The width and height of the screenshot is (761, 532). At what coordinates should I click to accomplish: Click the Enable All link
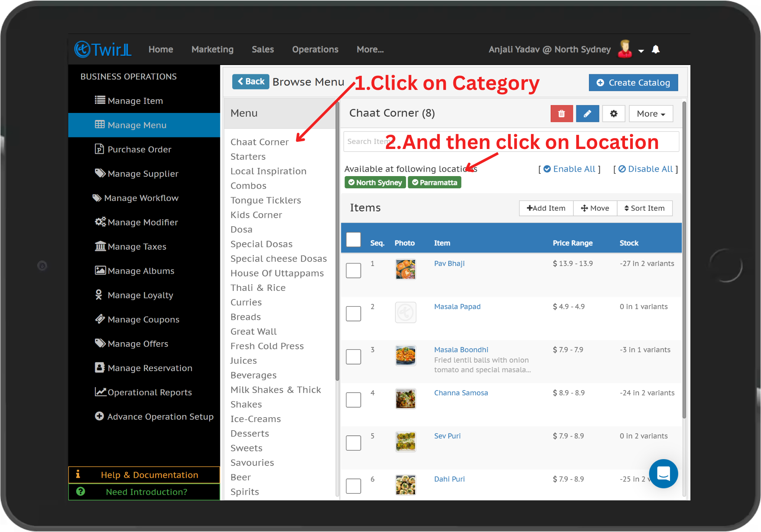pos(570,169)
